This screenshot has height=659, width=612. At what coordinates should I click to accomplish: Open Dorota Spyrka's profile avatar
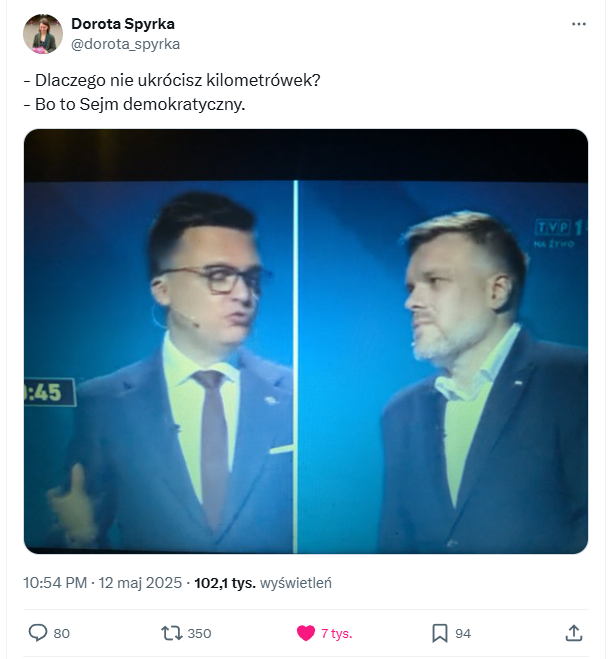coord(43,34)
